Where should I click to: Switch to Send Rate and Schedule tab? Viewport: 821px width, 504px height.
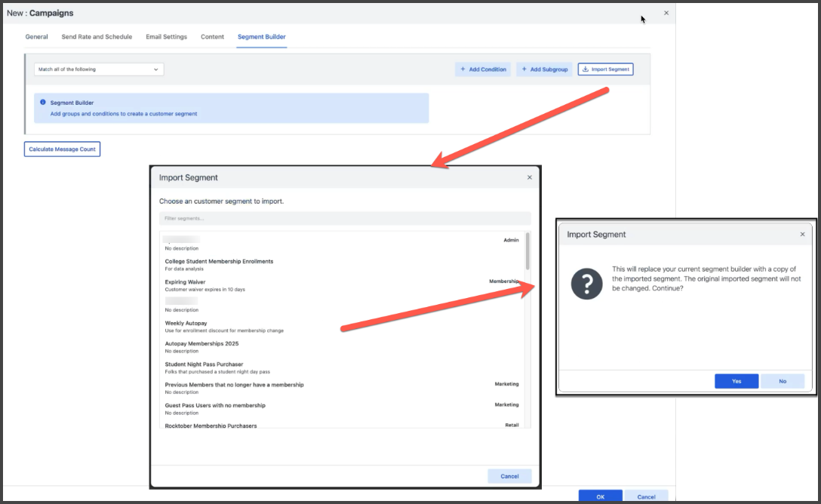click(97, 37)
